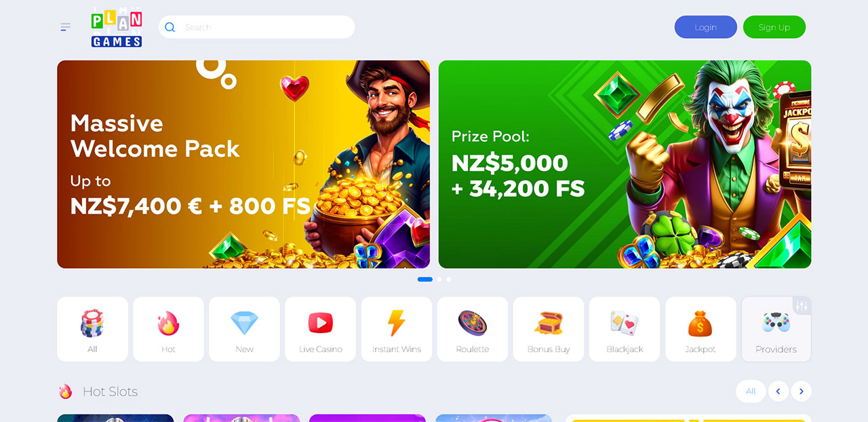Click the Plan Games logo

(x=117, y=27)
